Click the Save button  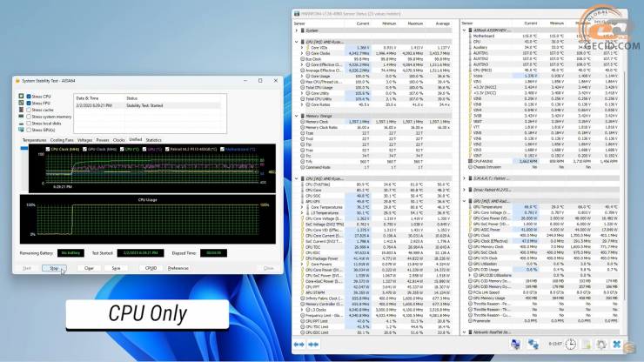coord(117,268)
